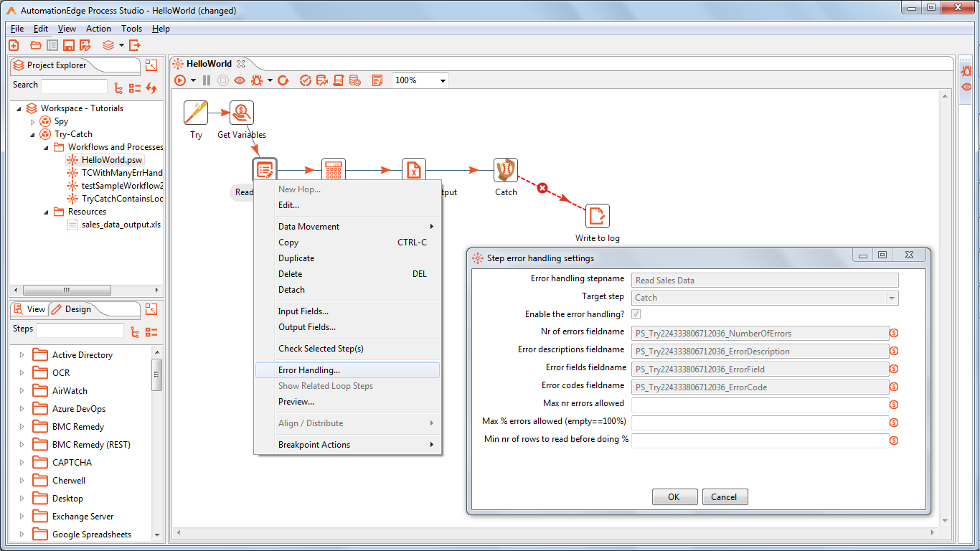Click the Open folder toolbar icon
Screen dimensions: 980x551
click(36, 45)
